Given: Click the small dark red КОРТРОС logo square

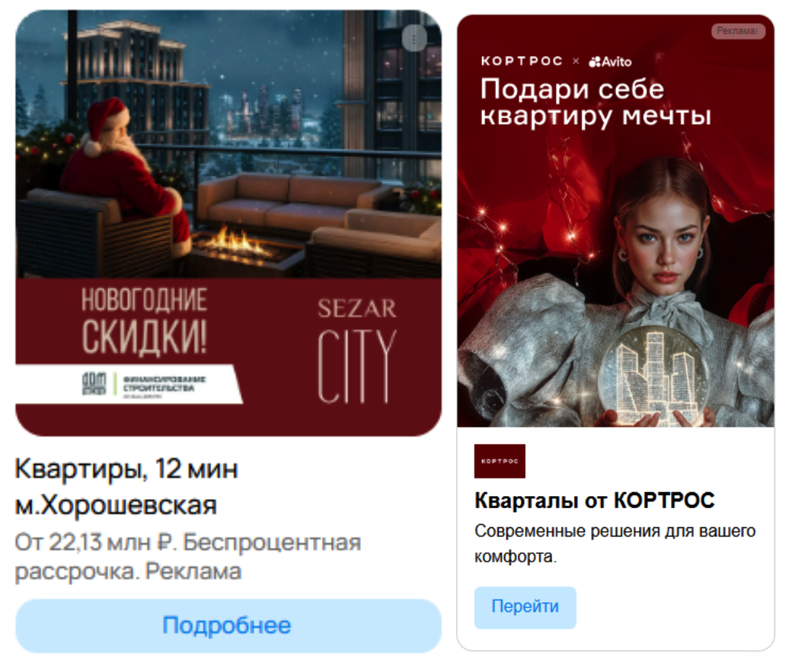Looking at the screenshot, I should pyautogui.click(x=500, y=461).
